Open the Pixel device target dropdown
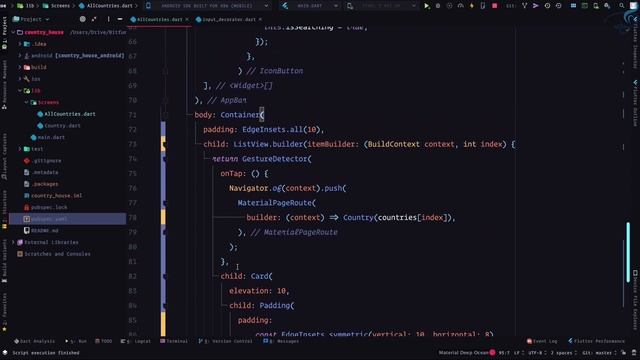This screenshot has width=640, height=360. [382, 6]
